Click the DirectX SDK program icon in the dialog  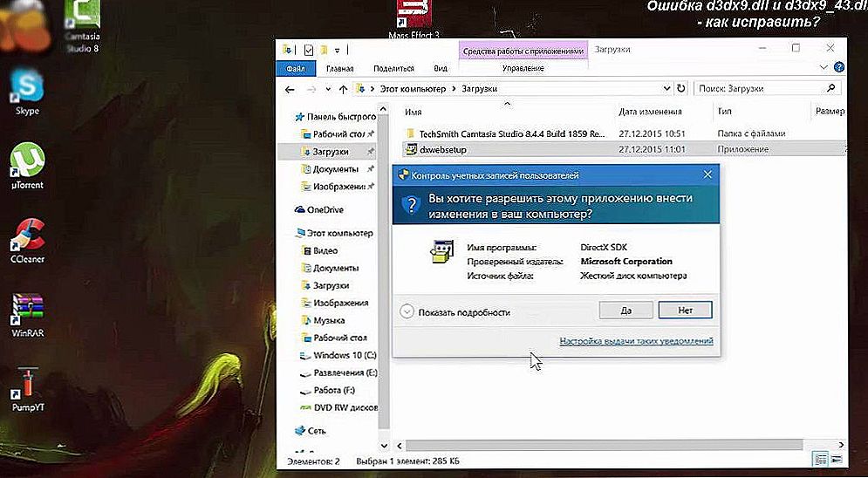point(441,252)
